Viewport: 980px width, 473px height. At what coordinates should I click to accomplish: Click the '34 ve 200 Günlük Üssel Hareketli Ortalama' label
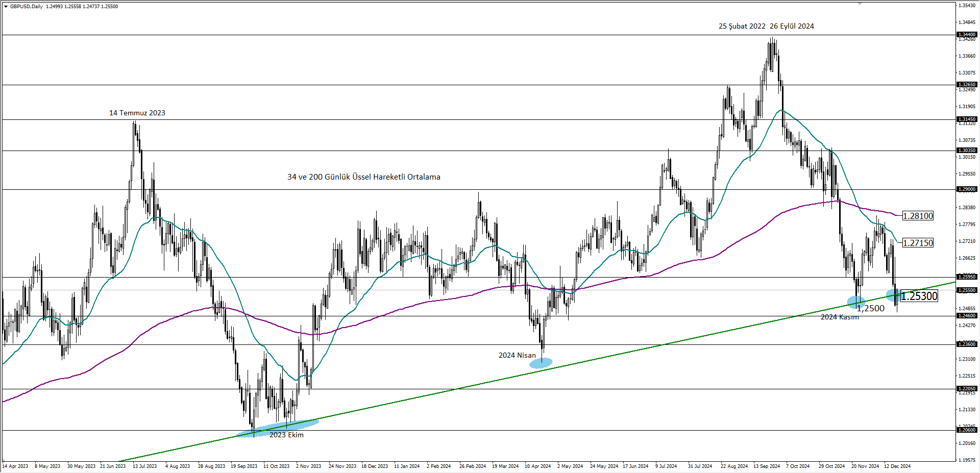(x=364, y=177)
